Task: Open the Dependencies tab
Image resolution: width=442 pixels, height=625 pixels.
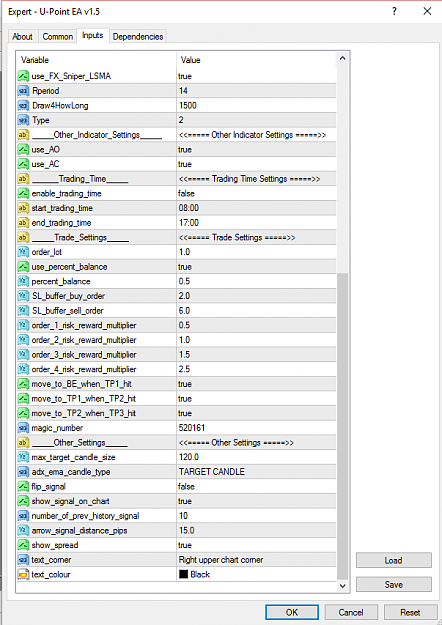Action: [138, 36]
